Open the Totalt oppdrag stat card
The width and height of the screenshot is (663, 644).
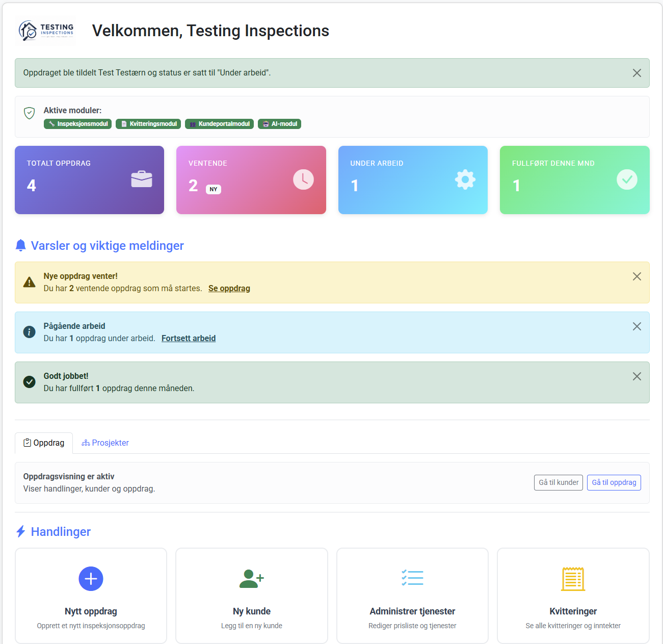[x=90, y=180]
